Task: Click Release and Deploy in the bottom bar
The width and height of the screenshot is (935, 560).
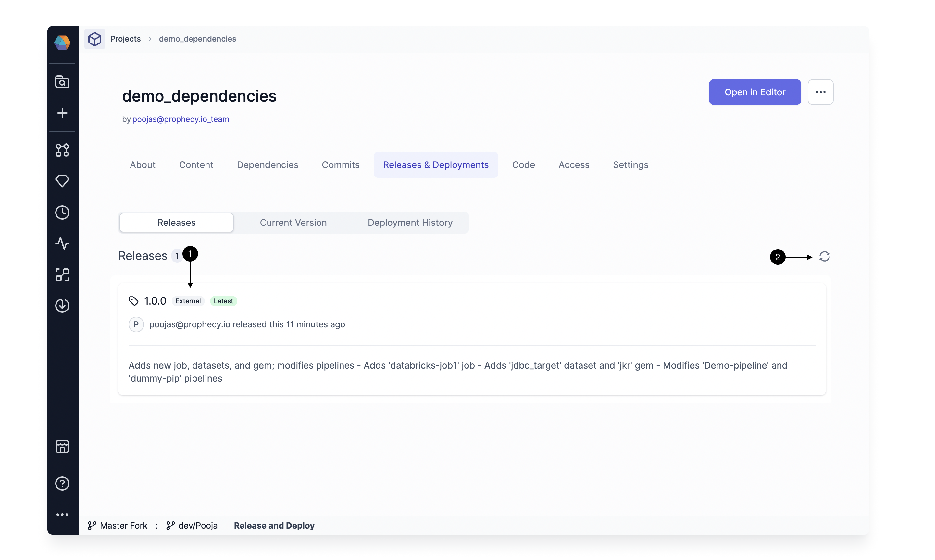Action: pos(274,526)
